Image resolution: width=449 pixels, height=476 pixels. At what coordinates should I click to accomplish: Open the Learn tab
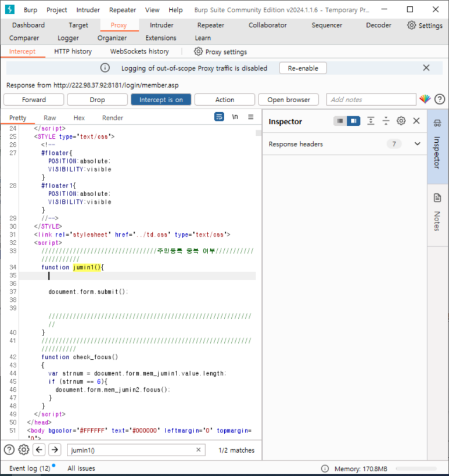coord(203,38)
